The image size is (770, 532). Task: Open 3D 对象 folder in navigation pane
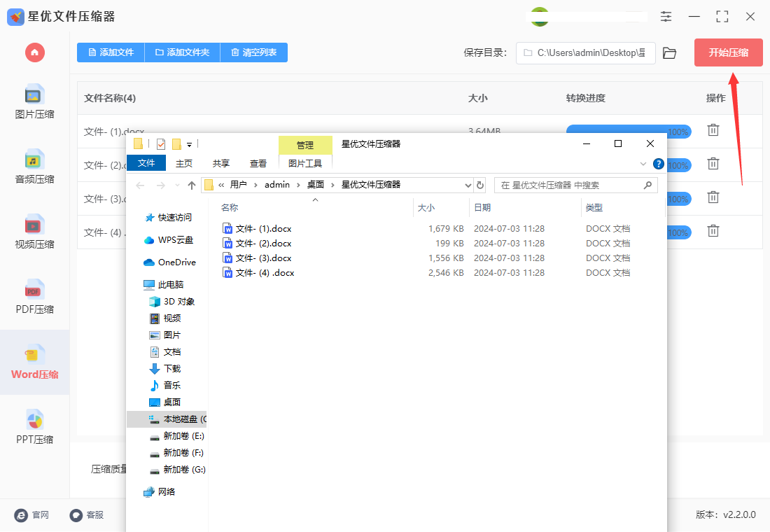(x=172, y=302)
